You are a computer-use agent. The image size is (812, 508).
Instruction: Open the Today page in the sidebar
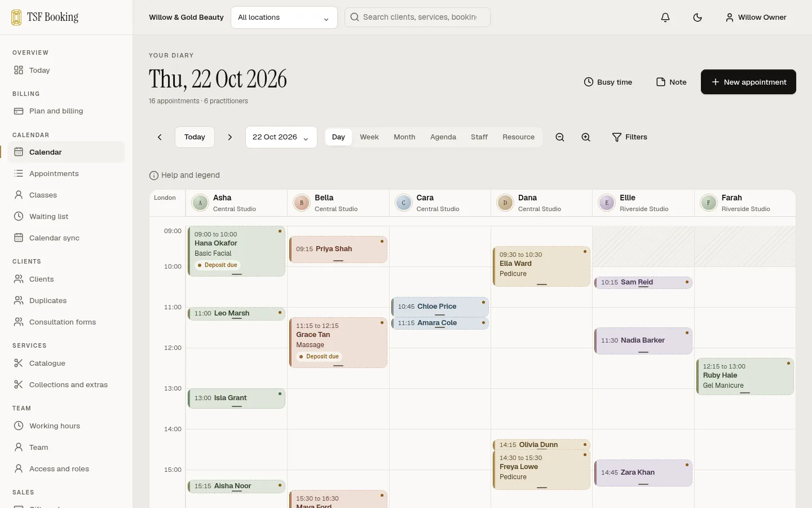[x=66, y=71]
